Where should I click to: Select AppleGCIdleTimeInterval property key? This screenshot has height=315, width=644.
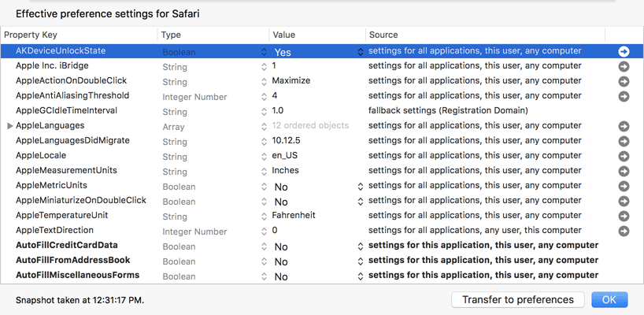click(x=67, y=110)
